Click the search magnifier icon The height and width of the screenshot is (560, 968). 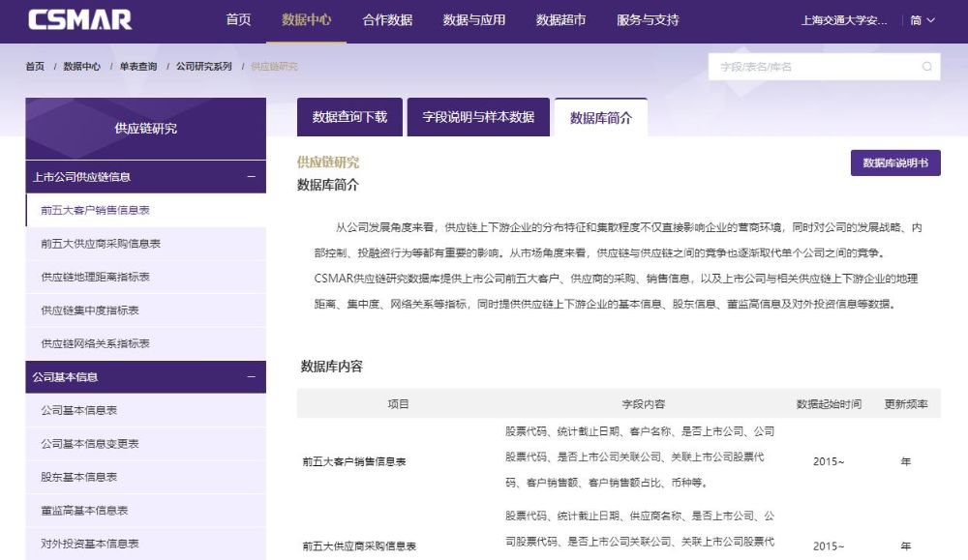pyautogui.click(x=926, y=67)
